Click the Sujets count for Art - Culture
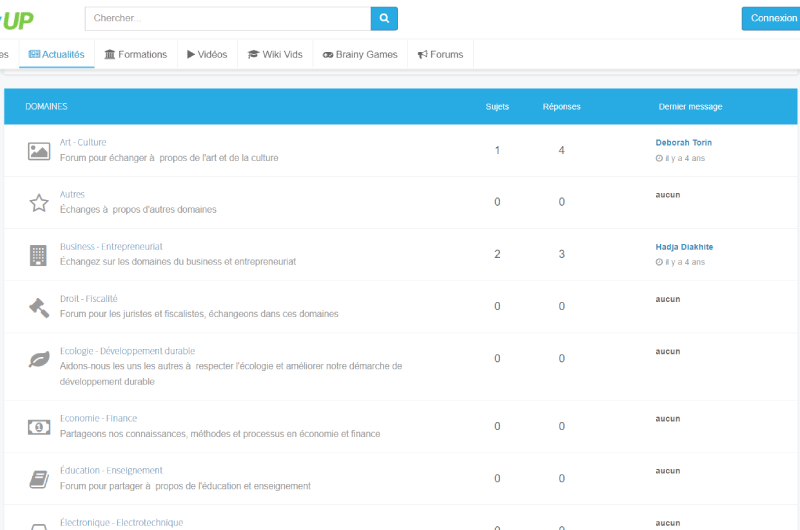The height and width of the screenshot is (530, 800). coord(497,150)
